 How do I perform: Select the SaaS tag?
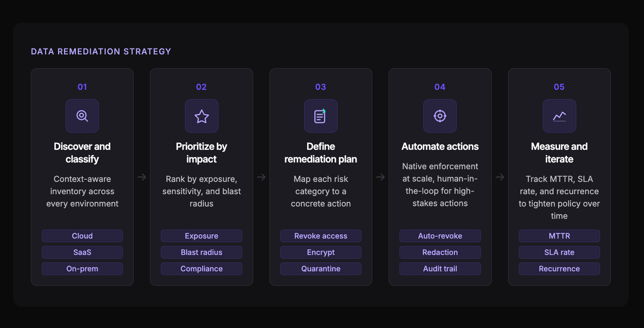[82, 252]
